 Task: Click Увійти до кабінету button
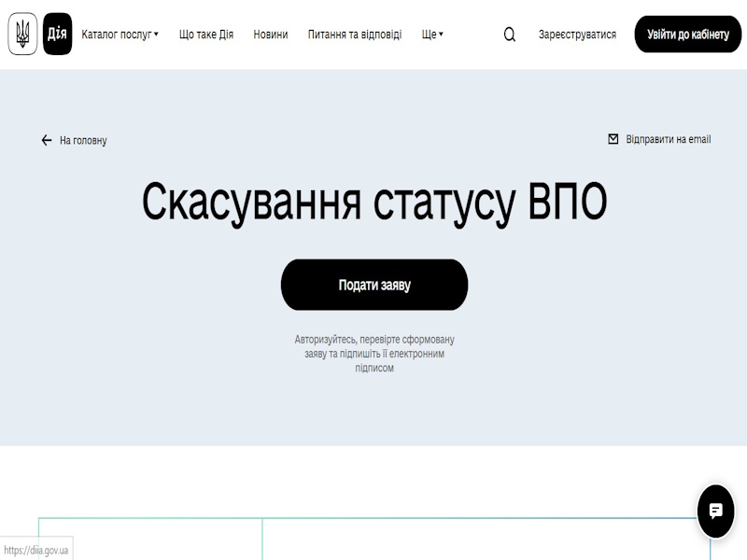[x=688, y=35]
